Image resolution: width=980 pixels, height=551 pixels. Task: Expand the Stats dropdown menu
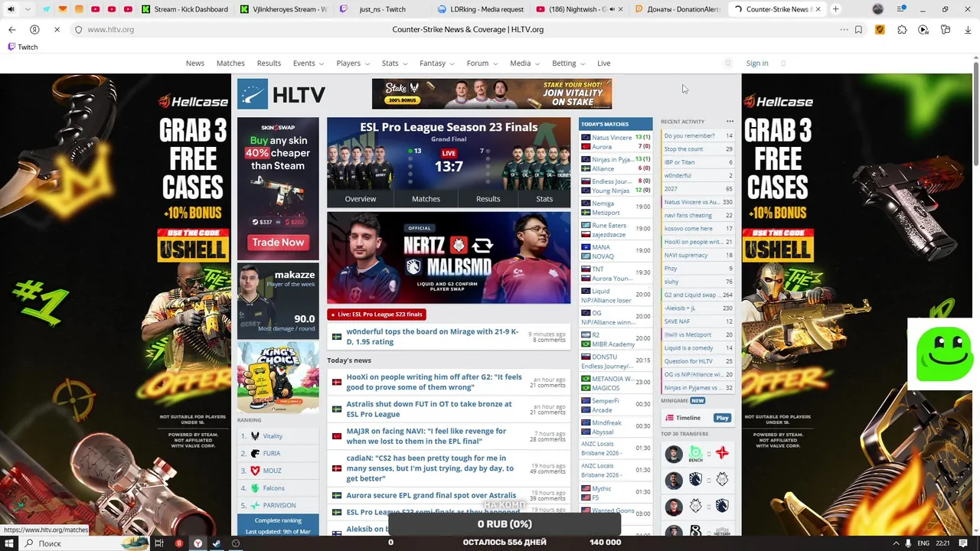pyautogui.click(x=394, y=63)
